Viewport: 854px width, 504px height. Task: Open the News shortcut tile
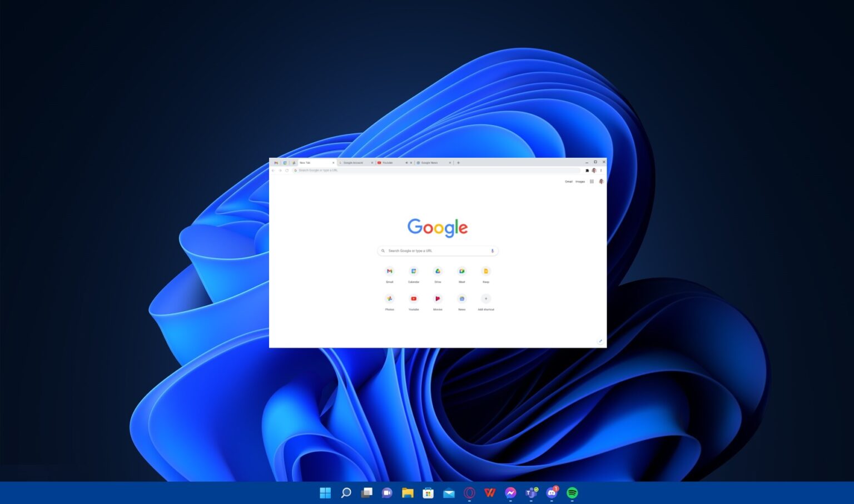tap(461, 299)
